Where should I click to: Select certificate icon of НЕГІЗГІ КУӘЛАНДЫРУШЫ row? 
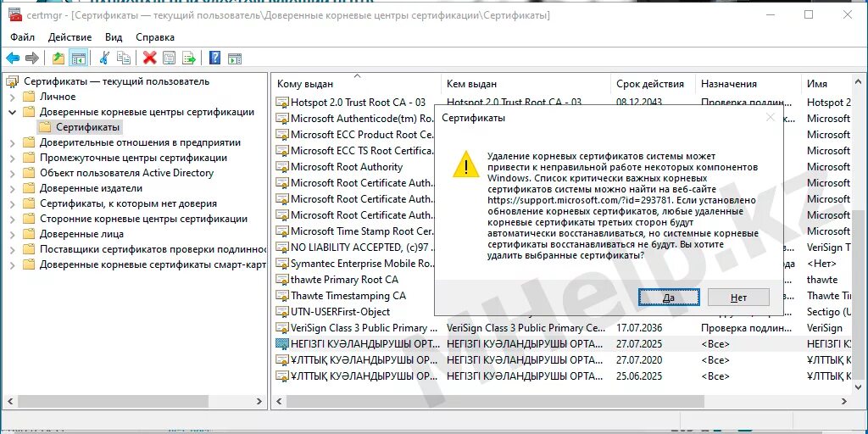tap(282, 344)
